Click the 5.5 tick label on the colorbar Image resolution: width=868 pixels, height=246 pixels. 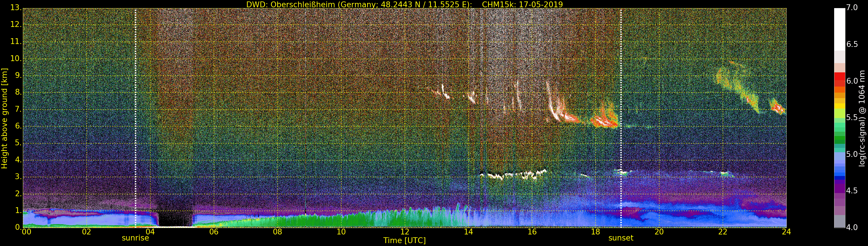[852, 117]
